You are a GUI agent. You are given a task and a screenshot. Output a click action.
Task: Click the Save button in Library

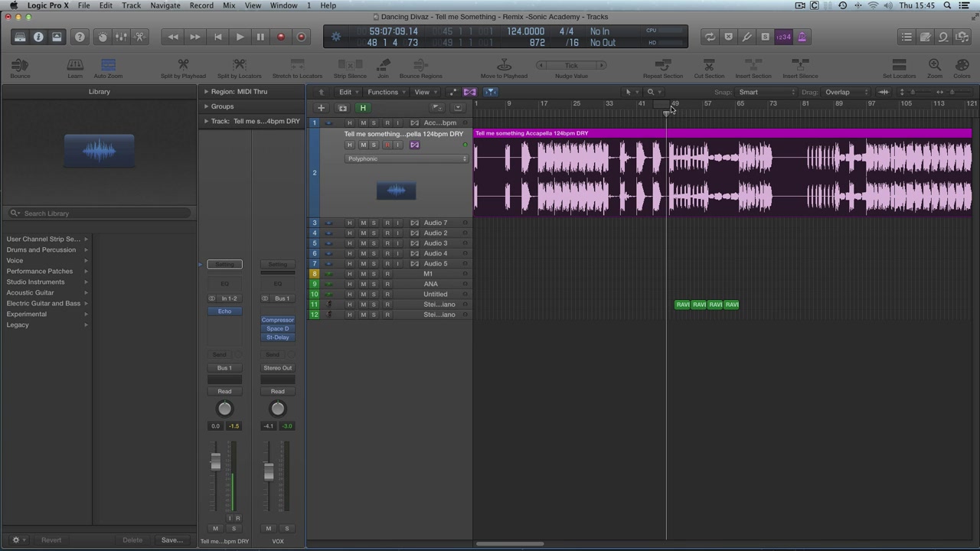pos(171,540)
